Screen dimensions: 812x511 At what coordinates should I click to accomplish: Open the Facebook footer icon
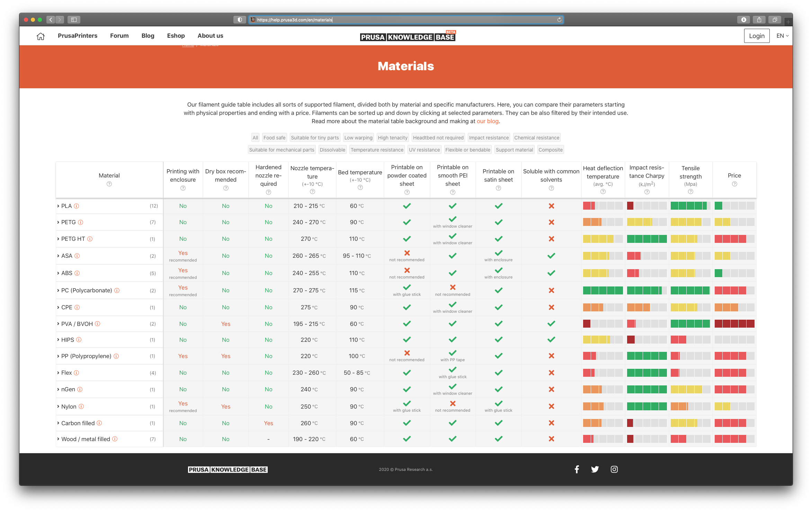[577, 469]
